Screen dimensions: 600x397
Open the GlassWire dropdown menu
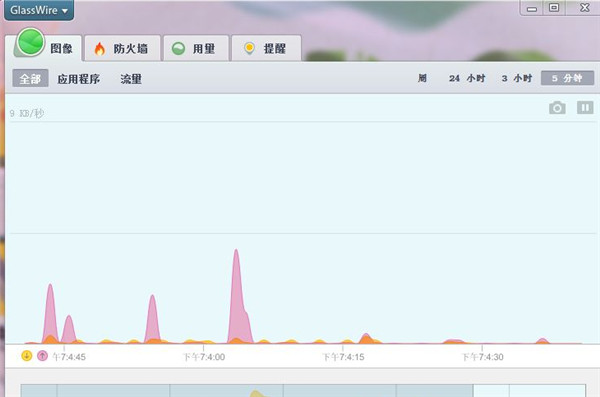pyautogui.click(x=39, y=10)
